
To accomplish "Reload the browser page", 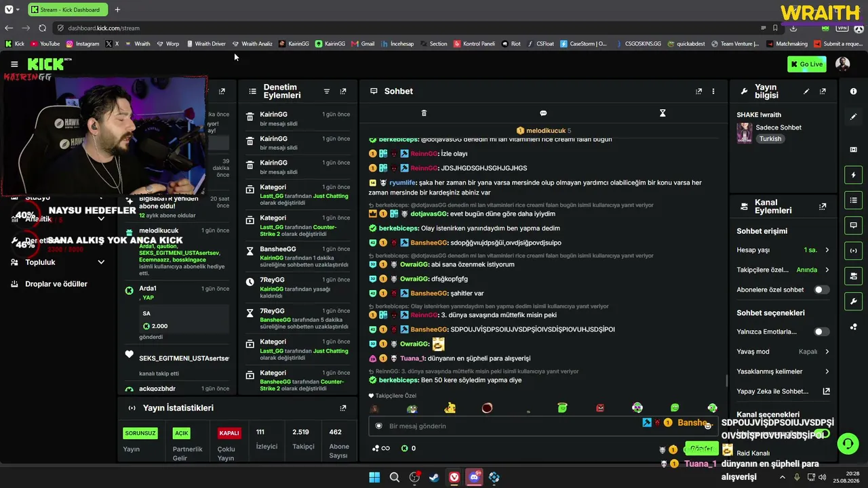I will pos(42,28).
